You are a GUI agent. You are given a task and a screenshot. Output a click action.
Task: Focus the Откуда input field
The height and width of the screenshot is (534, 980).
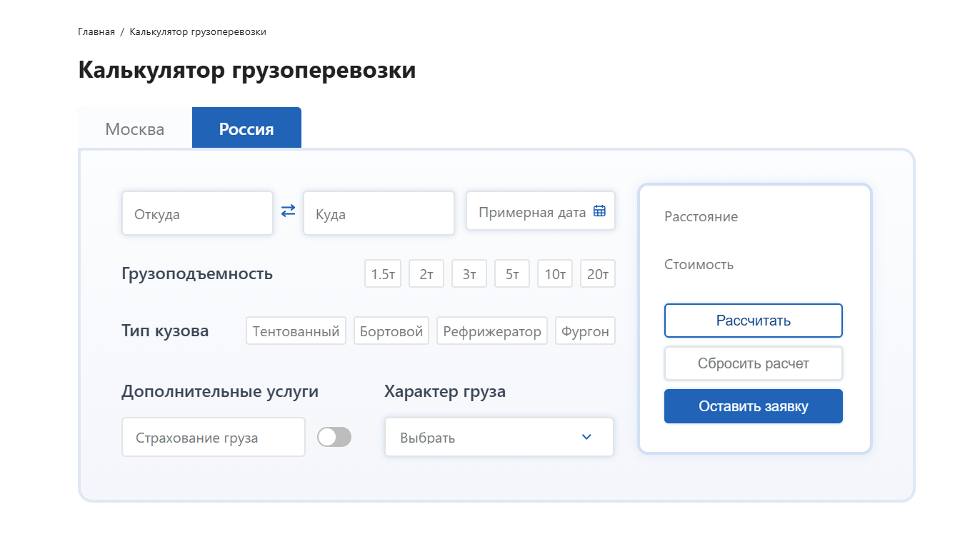pos(197,213)
